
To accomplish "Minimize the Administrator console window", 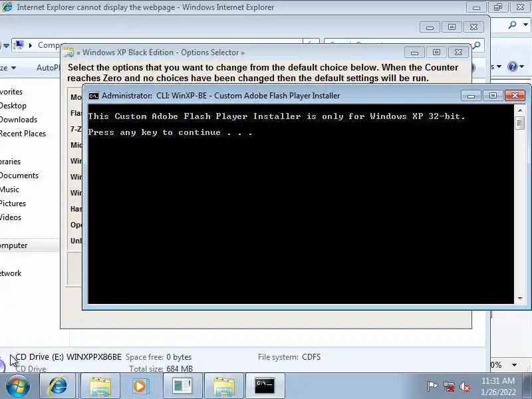I will [x=471, y=96].
